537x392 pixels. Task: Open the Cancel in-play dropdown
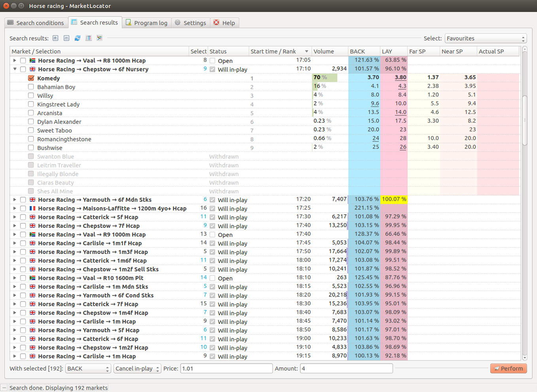click(137, 368)
